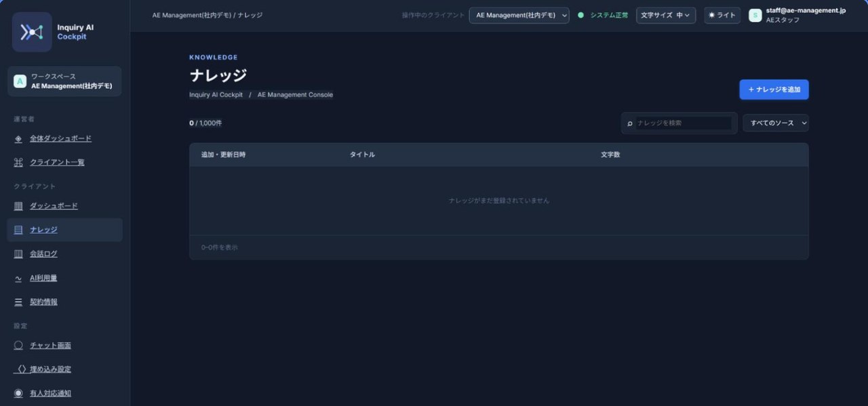The image size is (868, 406).
Task: Open the すべてのソース filter dropdown
Action: click(x=776, y=123)
